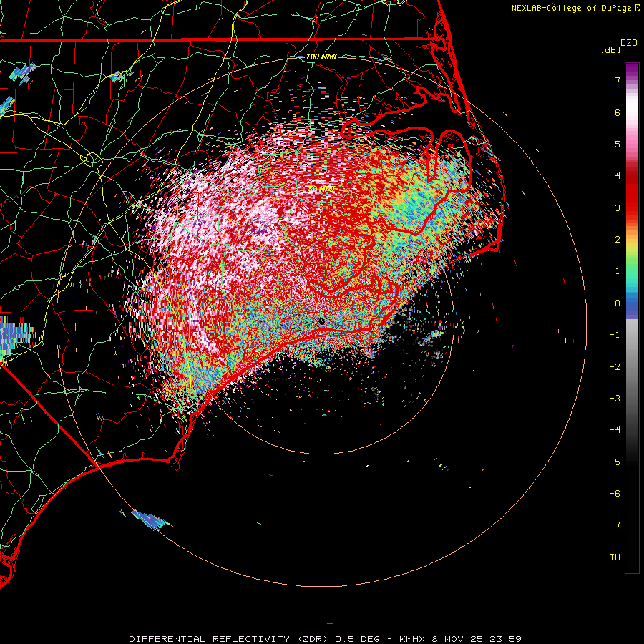The height and width of the screenshot is (644, 644).
Task: Click the red section of the color bar
Action: pos(632,193)
